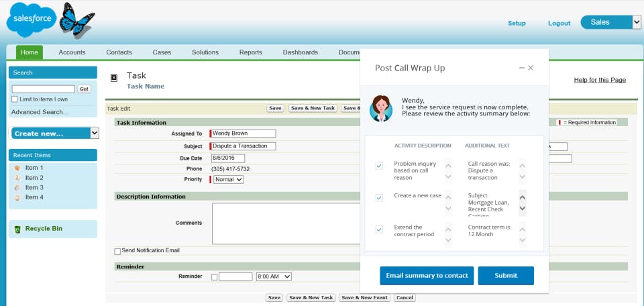Click the Setup link

click(x=517, y=23)
